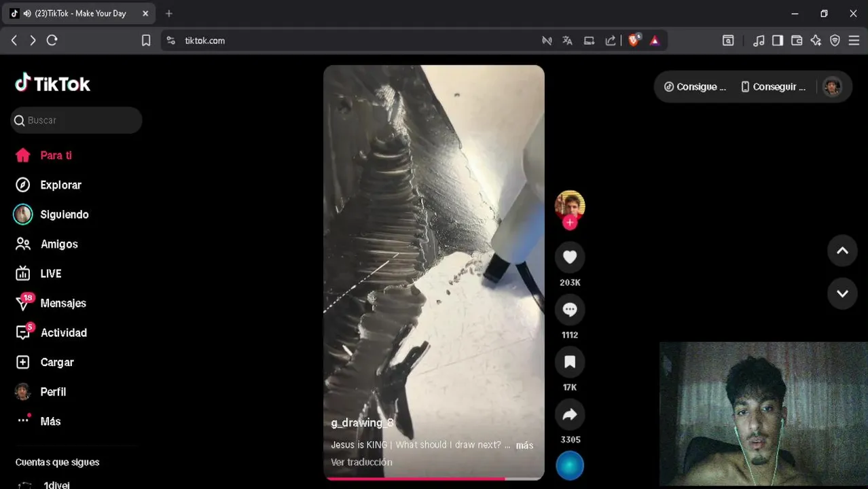The image size is (868, 489).
Task: Expand caption with más link
Action: tap(524, 446)
